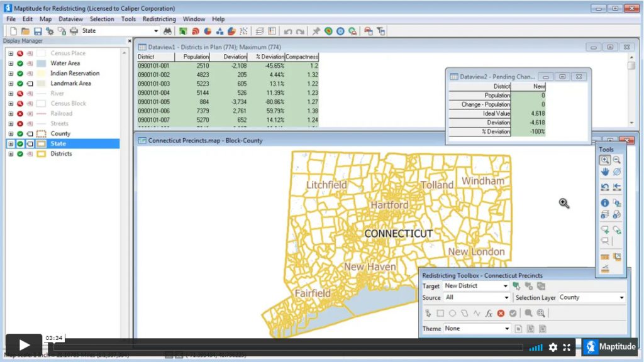
Task: Click the video progress bar
Action: pos(288,347)
